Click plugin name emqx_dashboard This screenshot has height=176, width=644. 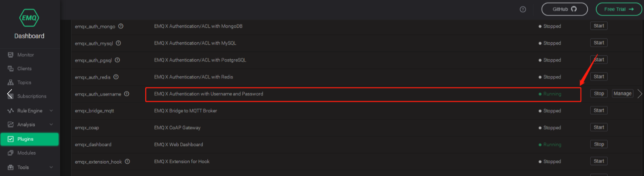(x=93, y=145)
